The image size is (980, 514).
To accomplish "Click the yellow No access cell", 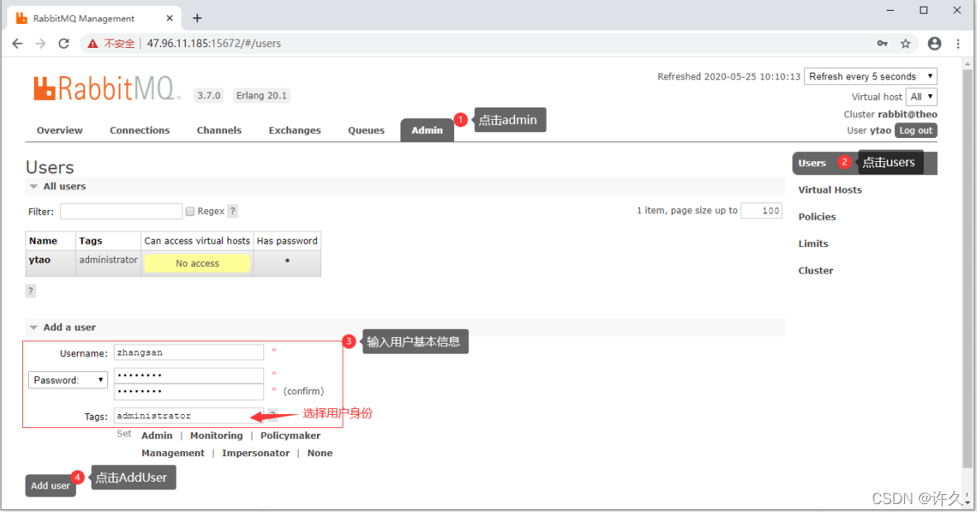I will 197,264.
